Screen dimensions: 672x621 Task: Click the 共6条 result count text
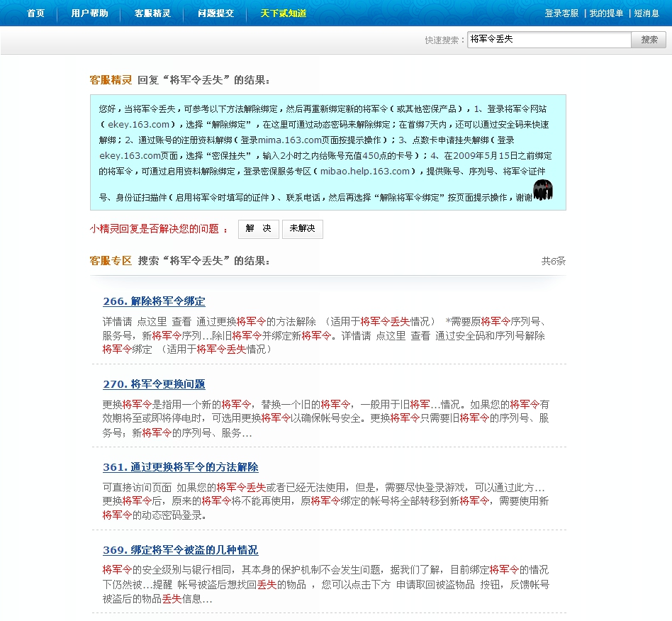(x=553, y=261)
